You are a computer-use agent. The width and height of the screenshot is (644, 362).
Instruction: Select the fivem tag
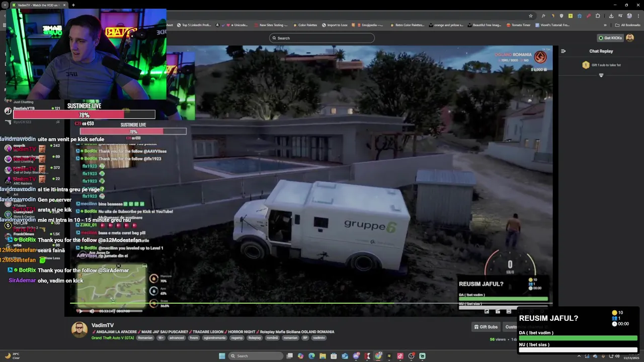[195, 338]
